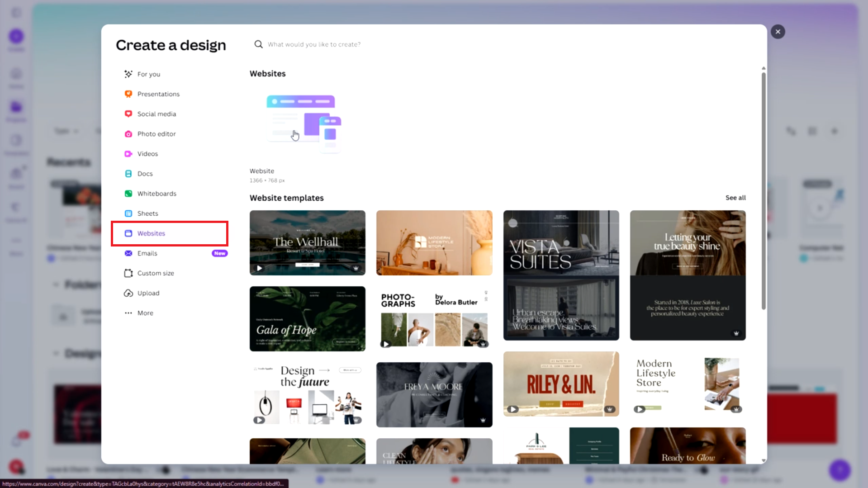Click the Upload icon
Viewport: 868px width, 488px height.
coord(128,293)
